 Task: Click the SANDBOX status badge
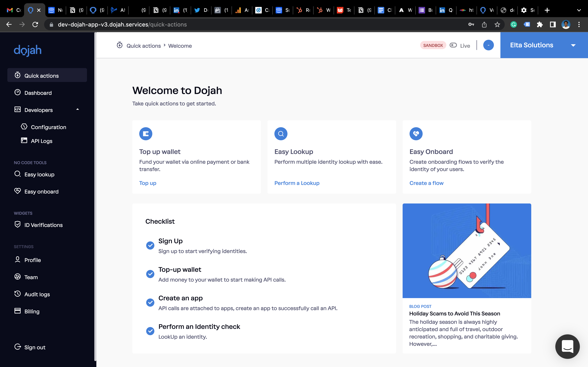pos(433,45)
